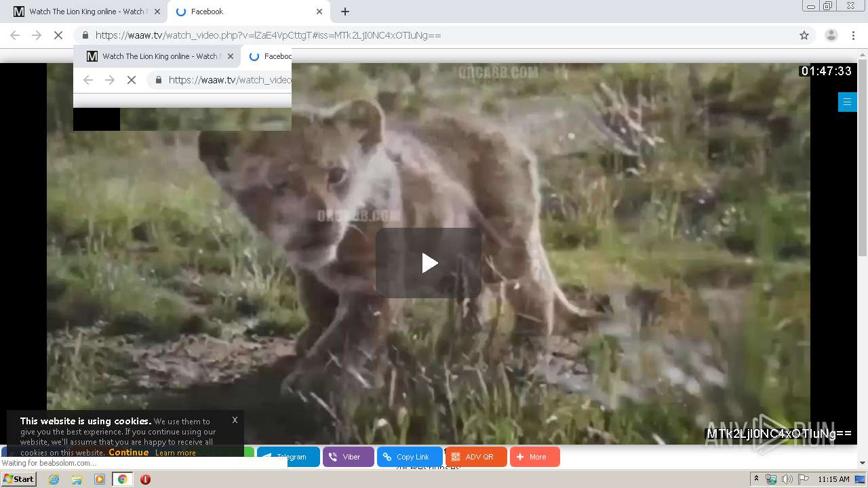Stop loading the page
The height and width of the screenshot is (488, 868).
click(x=58, y=35)
